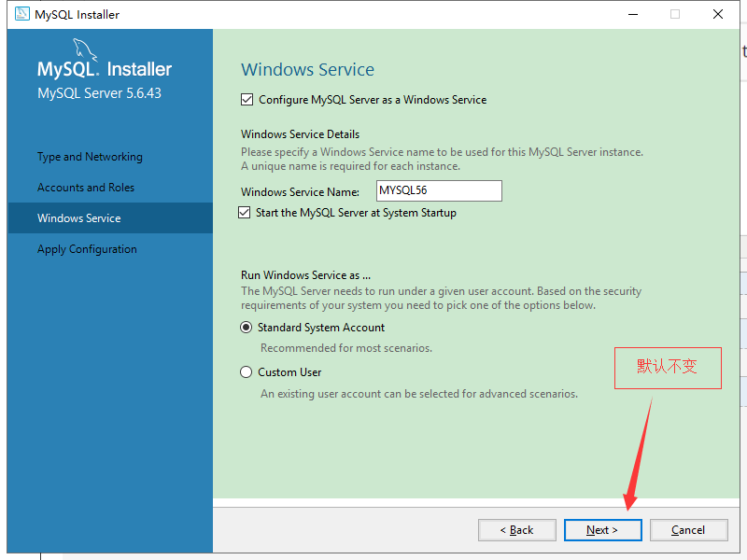Cancel the MySQL installation

tap(688, 530)
